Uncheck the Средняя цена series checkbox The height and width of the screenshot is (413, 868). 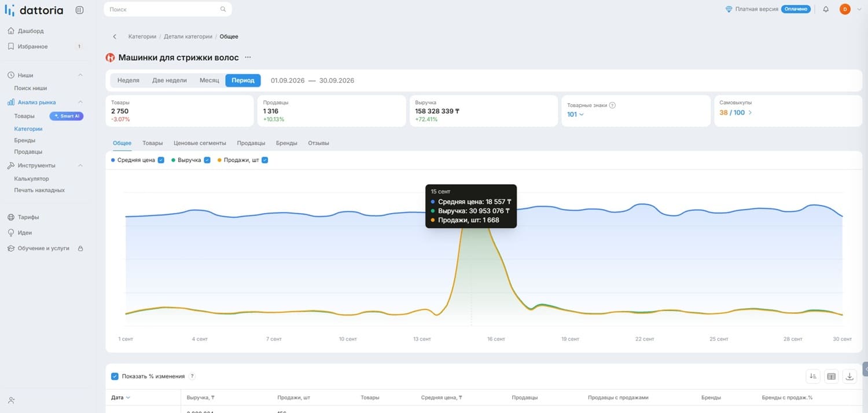(x=161, y=160)
